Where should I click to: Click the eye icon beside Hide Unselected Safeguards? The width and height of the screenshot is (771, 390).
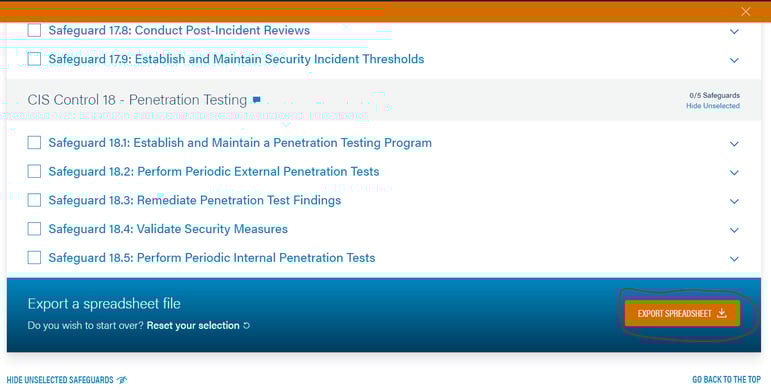click(122, 380)
